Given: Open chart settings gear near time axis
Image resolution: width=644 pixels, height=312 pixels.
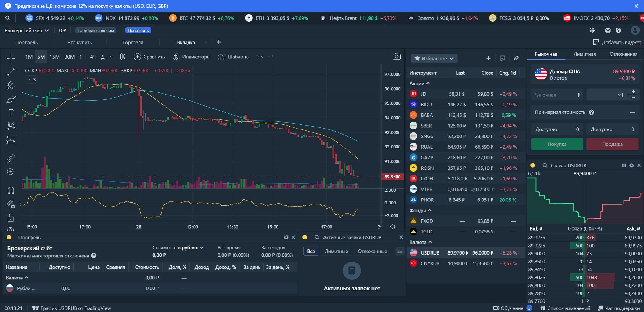Looking at the screenshot, I should 393,227.
